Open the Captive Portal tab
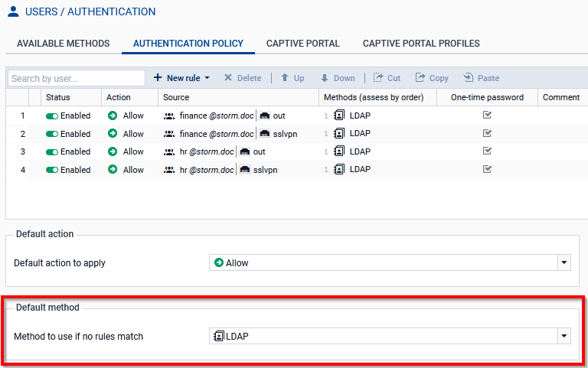 point(302,44)
